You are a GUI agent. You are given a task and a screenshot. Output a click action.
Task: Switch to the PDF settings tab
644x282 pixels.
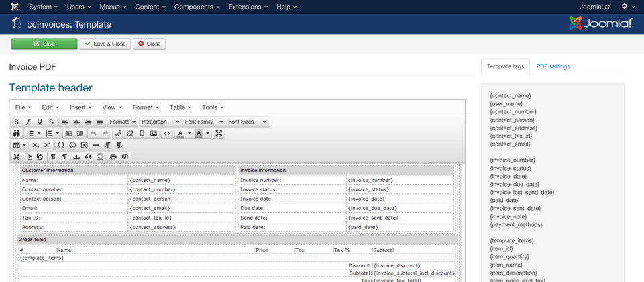pos(553,66)
